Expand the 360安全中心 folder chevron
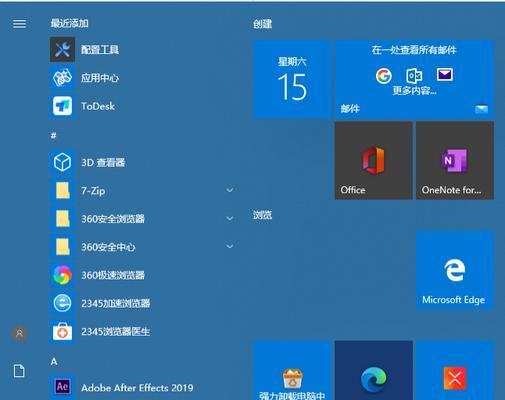Screen dimensions: 505x400 (230, 247)
